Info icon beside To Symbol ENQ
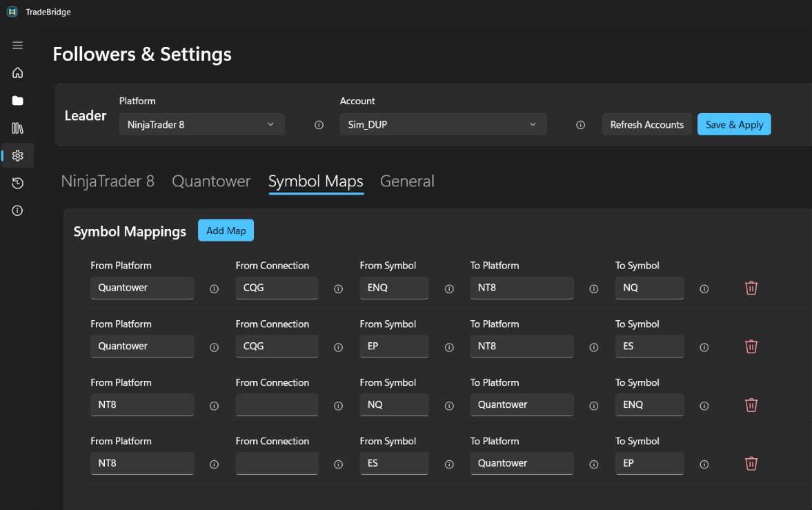The height and width of the screenshot is (510, 812). point(704,406)
